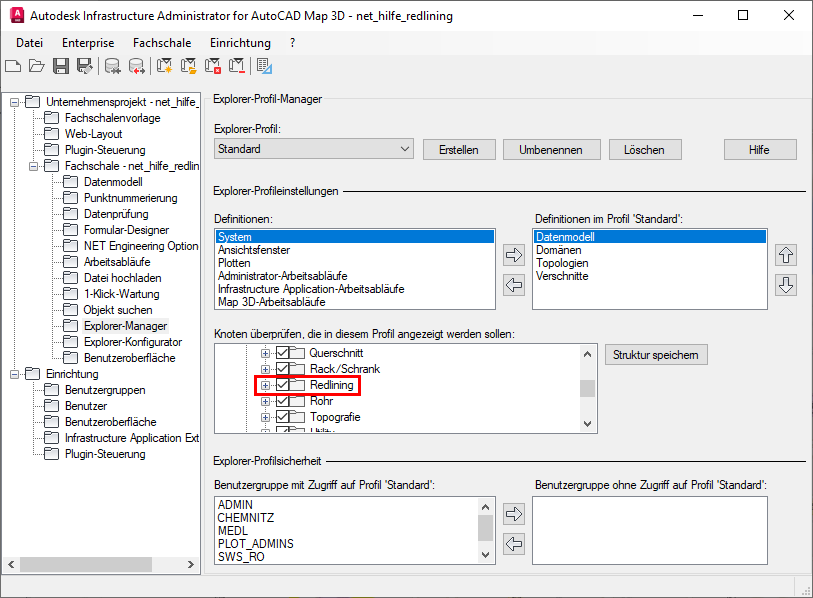The width and height of the screenshot is (813, 598).
Task: Open the Fachschale menu
Action: pyautogui.click(x=162, y=43)
